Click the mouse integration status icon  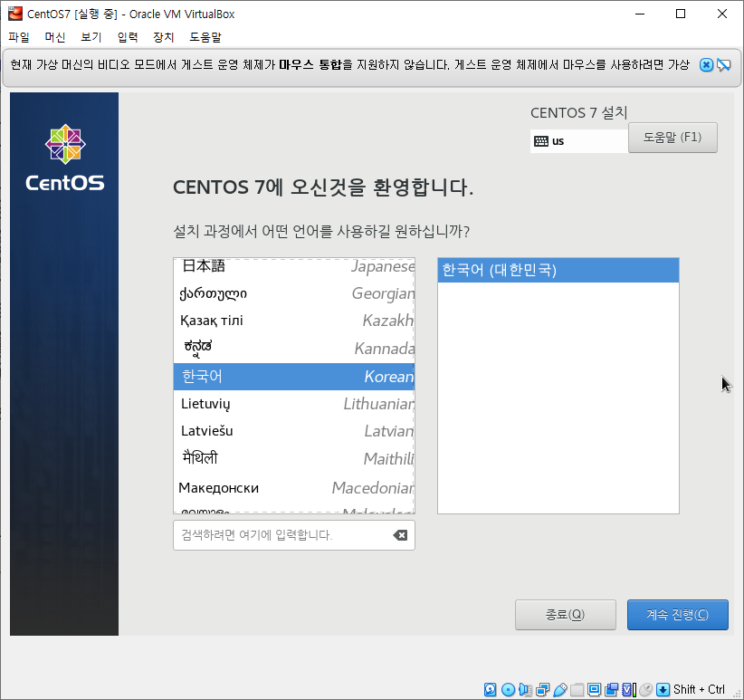[645, 689]
